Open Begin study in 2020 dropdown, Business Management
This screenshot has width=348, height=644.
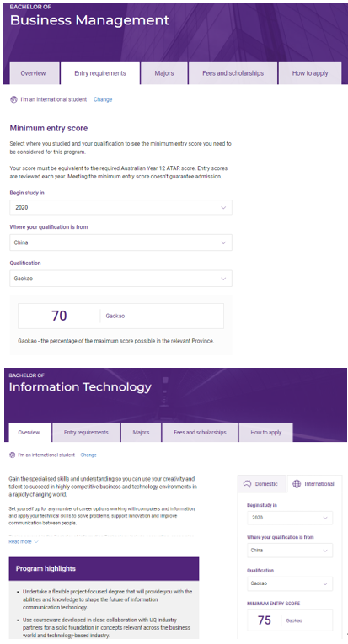coord(120,207)
